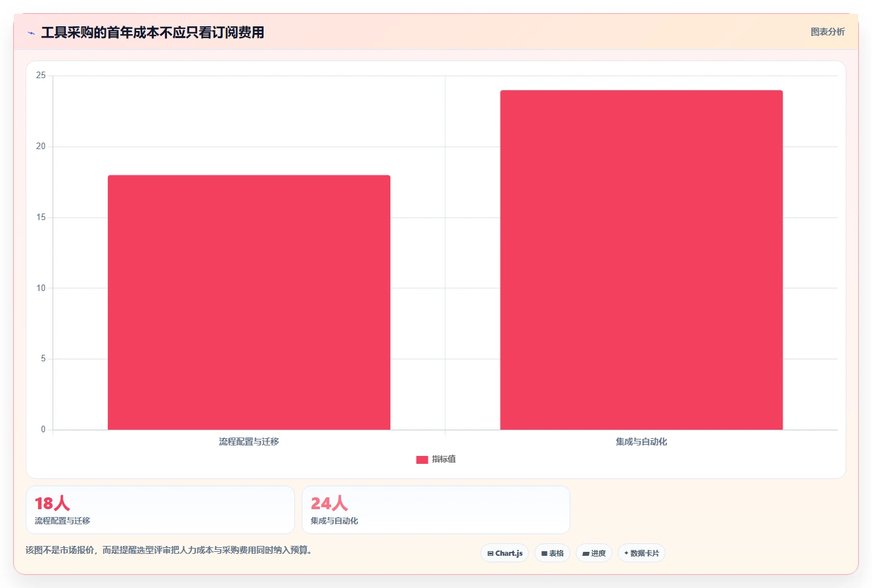Click the lightning icon beside the title
Screen dimensions: 872x588
(31, 33)
